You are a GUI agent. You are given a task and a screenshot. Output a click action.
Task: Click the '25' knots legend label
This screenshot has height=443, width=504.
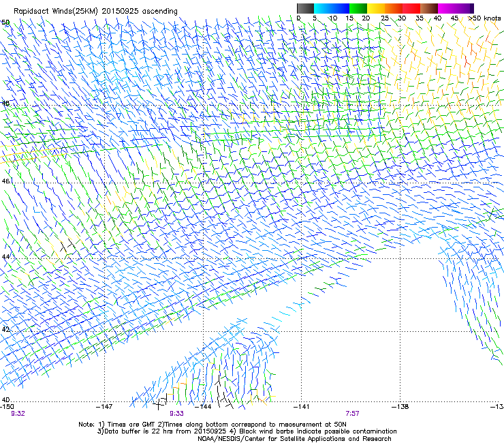(x=385, y=18)
